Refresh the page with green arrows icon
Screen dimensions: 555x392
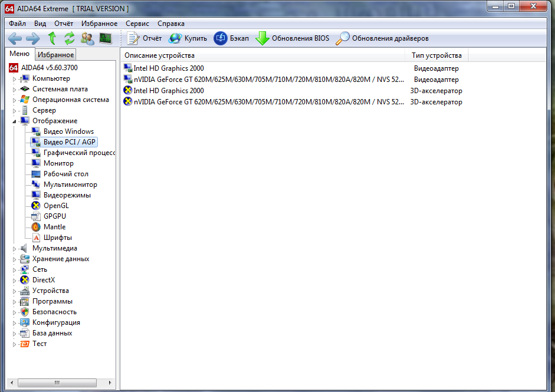(70, 38)
